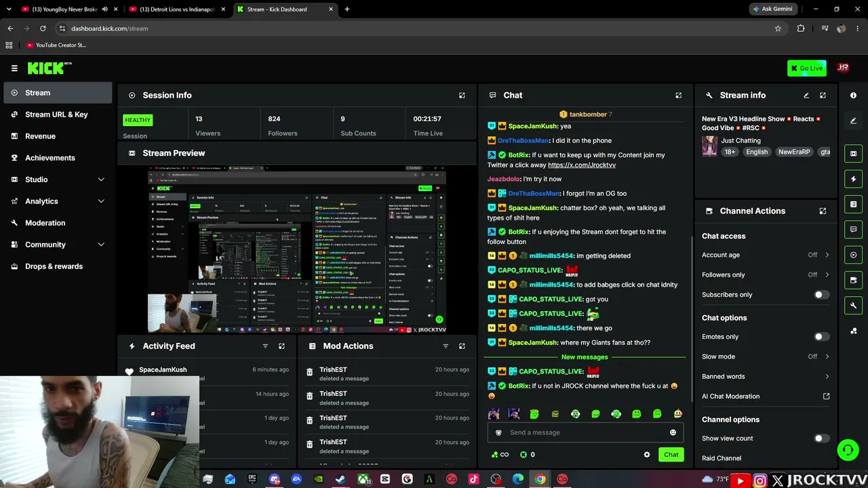The image size is (868, 488).
Task: Open Followers only setting
Action: click(x=766, y=274)
